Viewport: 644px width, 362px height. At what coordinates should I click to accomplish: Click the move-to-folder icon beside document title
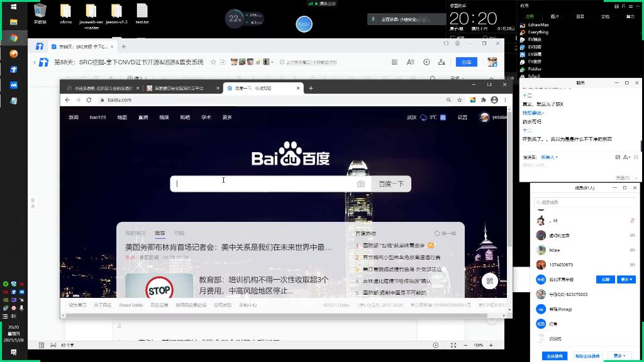click(223, 62)
